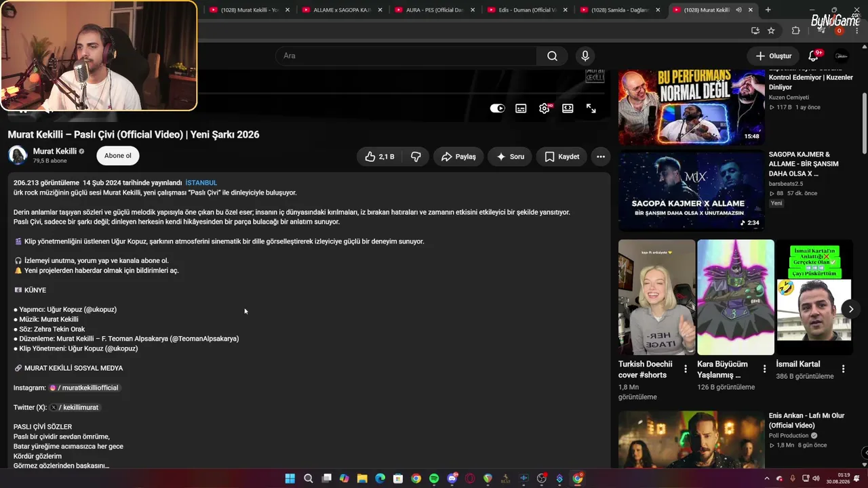Play the İsmail Kartal short
868x488 pixels.
pos(814,297)
